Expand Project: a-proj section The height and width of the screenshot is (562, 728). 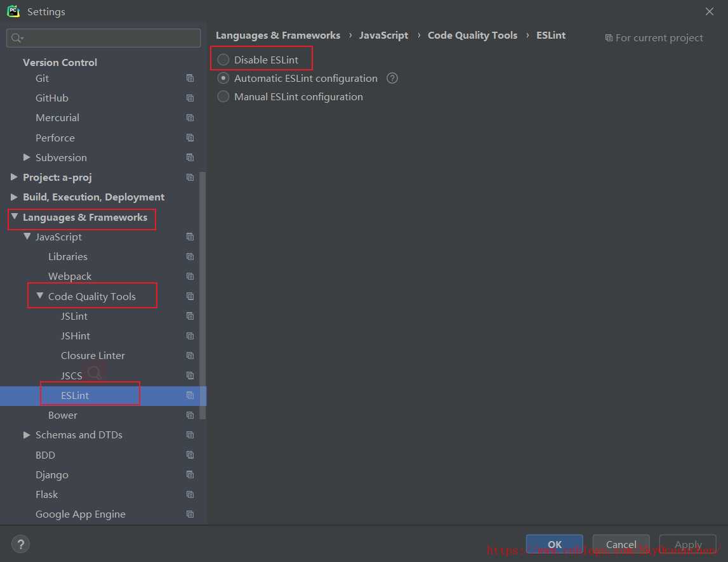tap(14, 177)
